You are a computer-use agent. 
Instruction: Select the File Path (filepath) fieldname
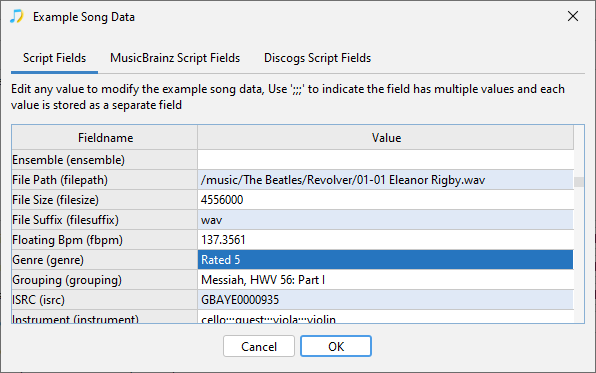pyautogui.click(x=105, y=180)
